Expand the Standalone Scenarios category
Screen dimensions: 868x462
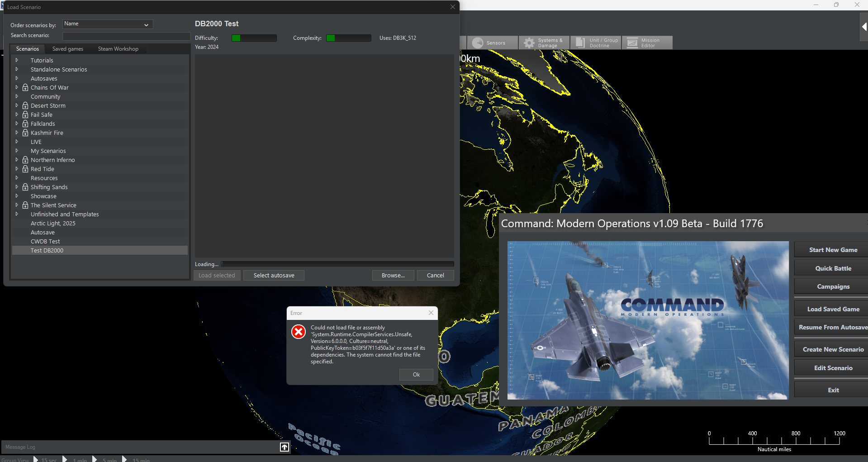tap(17, 69)
